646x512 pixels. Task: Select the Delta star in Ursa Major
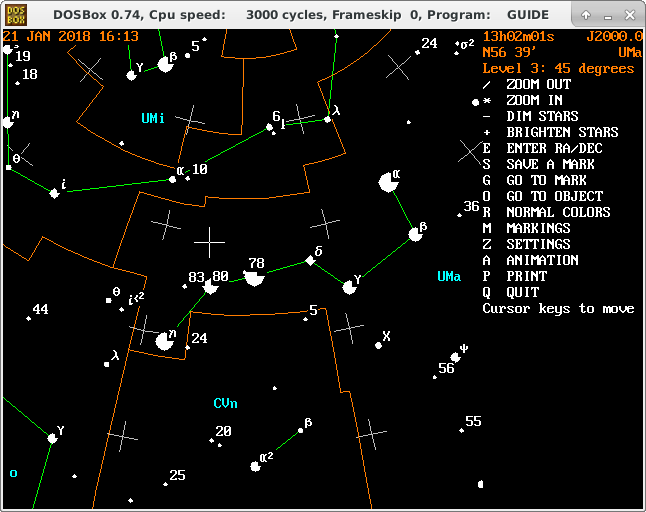click(310, 260)
